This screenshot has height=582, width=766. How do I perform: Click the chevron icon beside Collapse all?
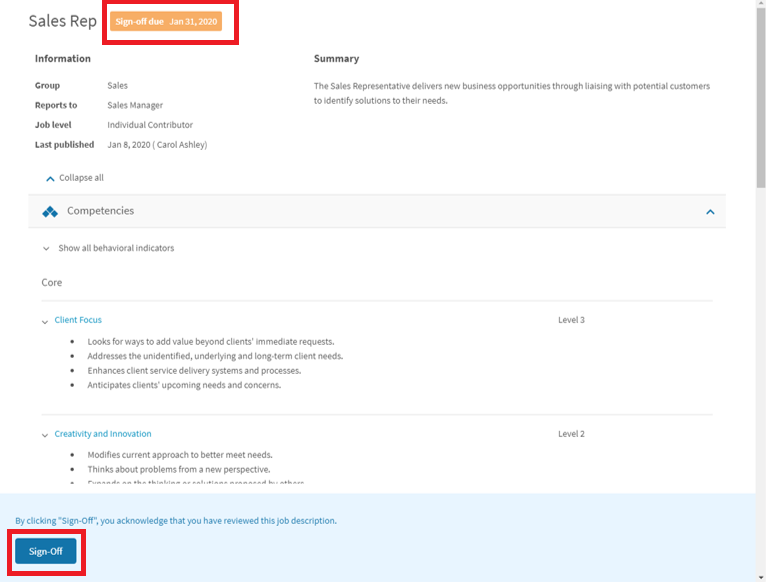click(x=50, y=178)
